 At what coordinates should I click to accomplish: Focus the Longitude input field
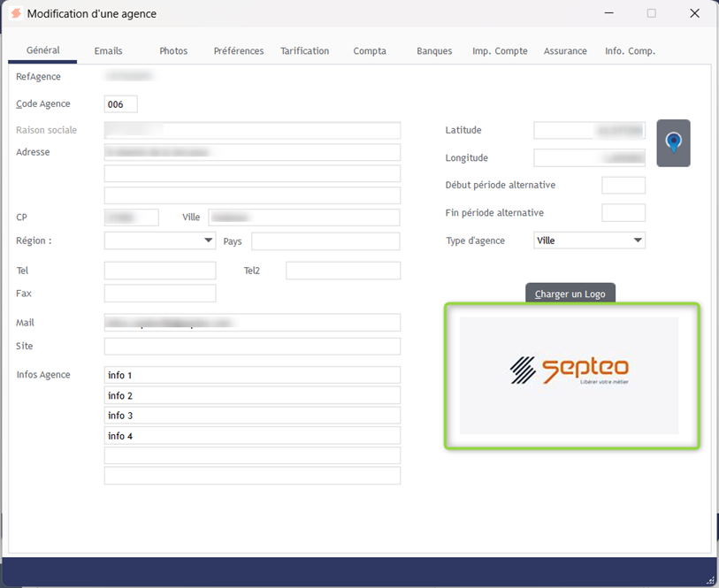589,157
